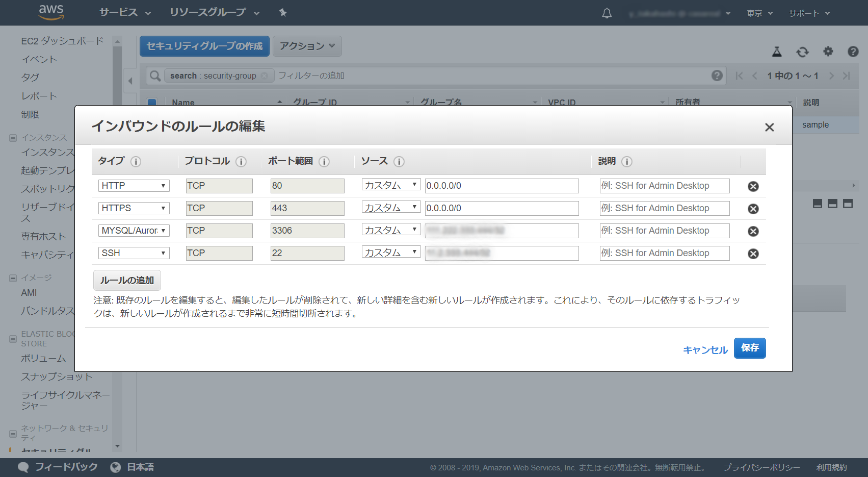The image size is (868, 477).
Task: Refresh the security group list
Action: tap(802, 52)
